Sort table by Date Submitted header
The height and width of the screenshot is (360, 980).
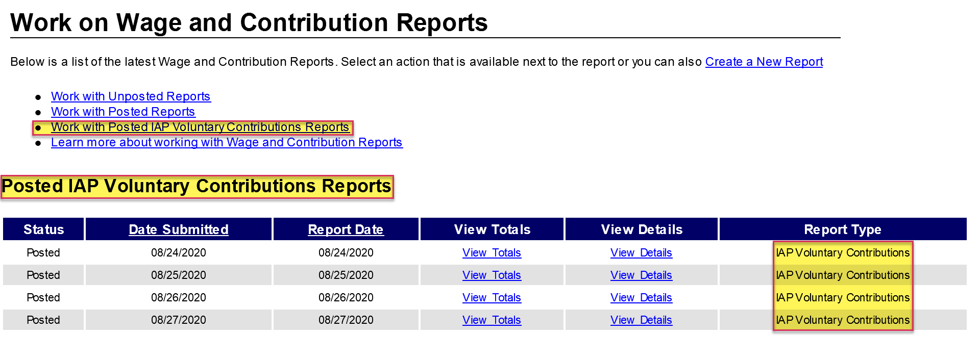(x=178, y=229)
